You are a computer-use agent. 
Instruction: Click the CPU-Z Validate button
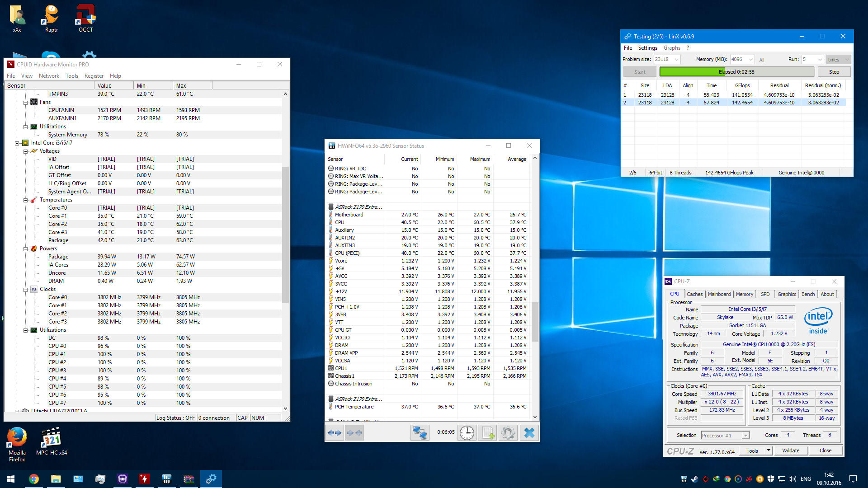(791, 450)
